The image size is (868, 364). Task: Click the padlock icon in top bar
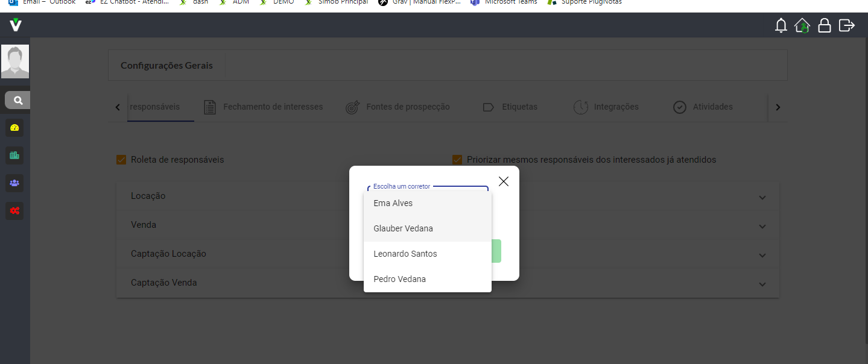click(x=824, y=25)
